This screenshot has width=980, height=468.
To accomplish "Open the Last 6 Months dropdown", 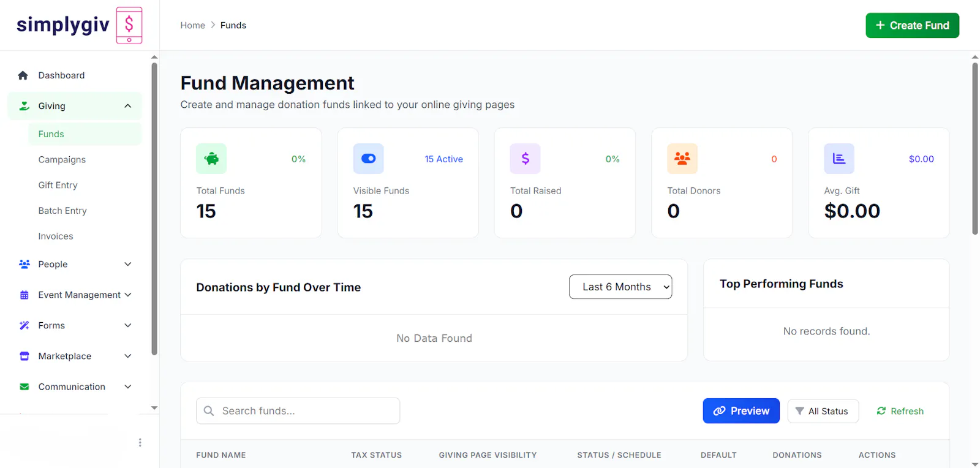I will click(x=620, y=287).
